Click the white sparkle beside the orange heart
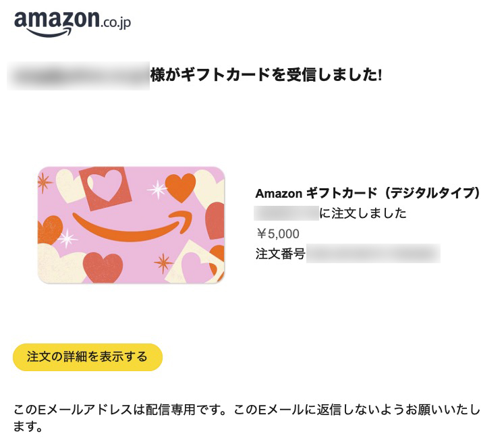This screenshot has width=504, height=440. pyautogui.click(x=157, y=189)
